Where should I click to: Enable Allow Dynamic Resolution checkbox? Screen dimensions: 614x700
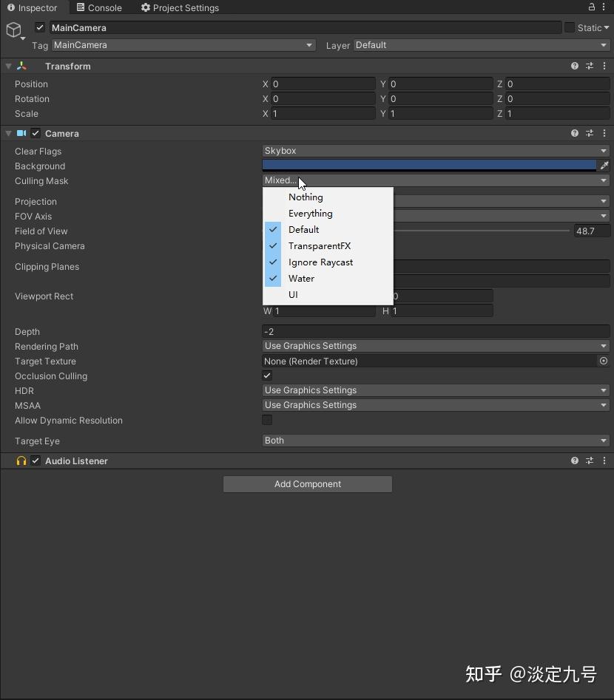point(267,420)
